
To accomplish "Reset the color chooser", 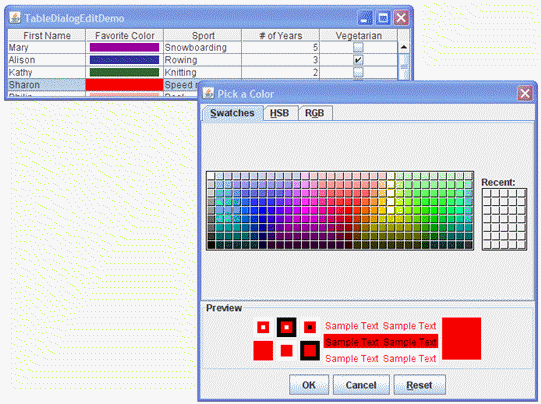I will coord(419,385).
